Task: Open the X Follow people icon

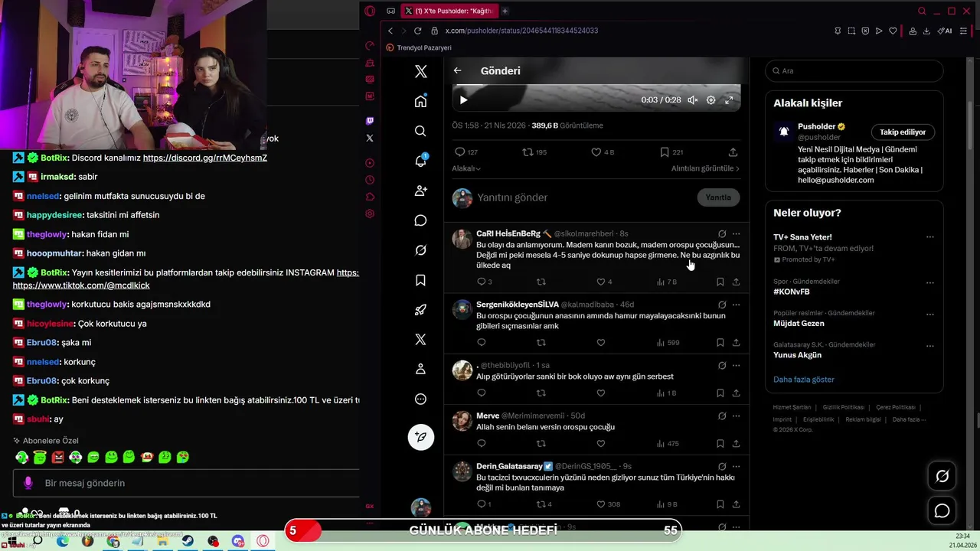Action: (x=420, y=191)
